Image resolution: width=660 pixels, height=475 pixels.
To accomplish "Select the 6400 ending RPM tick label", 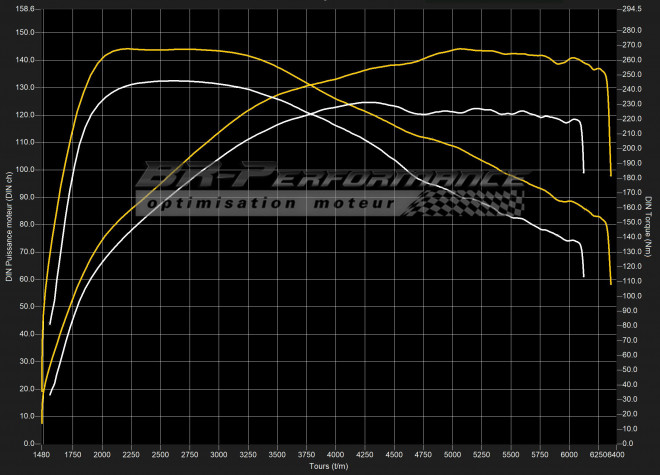I will [x=613, y=454].
